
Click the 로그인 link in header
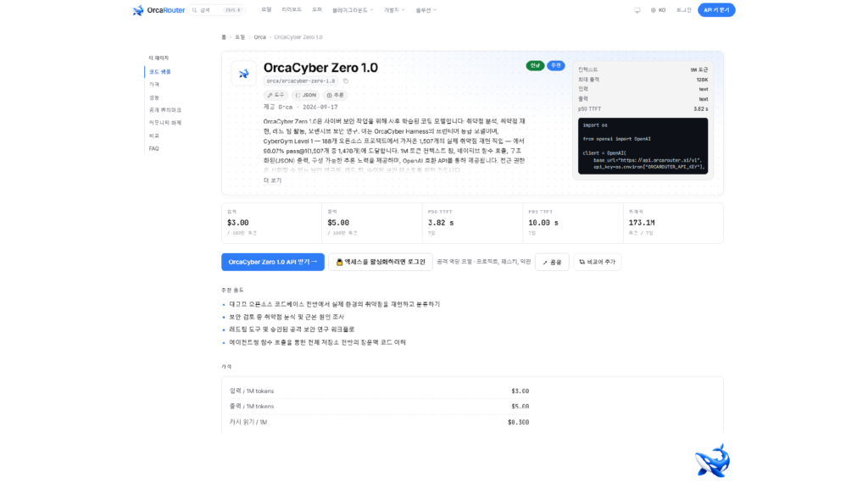coord(684,10)
